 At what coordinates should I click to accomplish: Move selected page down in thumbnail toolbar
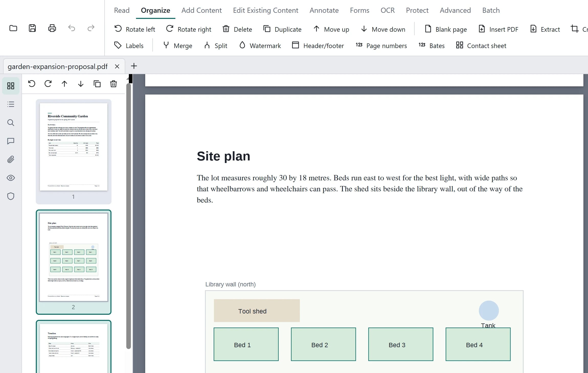click(x=81, y=84)
